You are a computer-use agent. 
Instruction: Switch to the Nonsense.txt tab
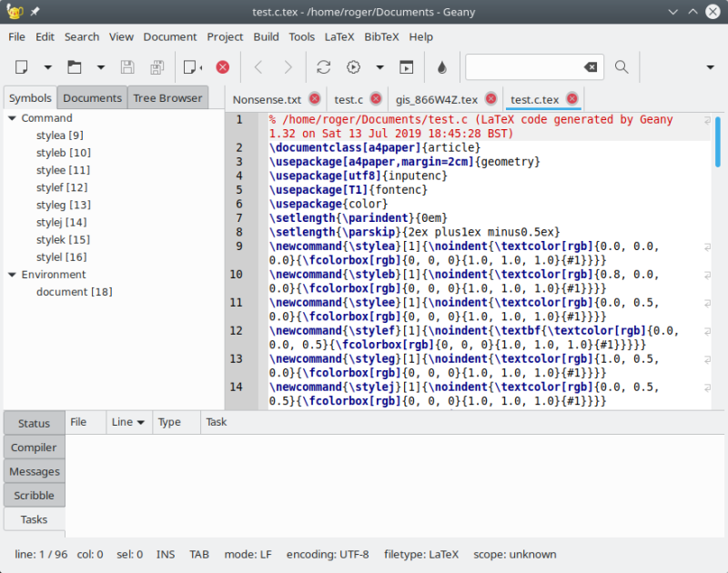(x=266, y=99)
